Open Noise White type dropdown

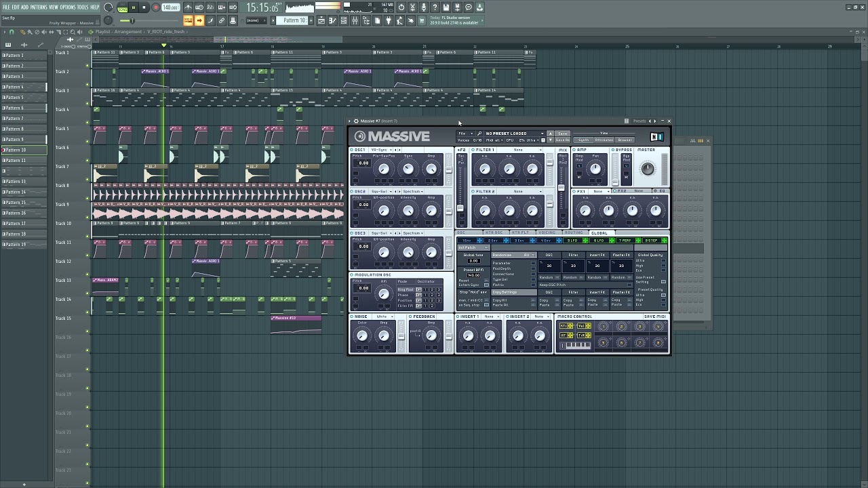coord(384,317)
